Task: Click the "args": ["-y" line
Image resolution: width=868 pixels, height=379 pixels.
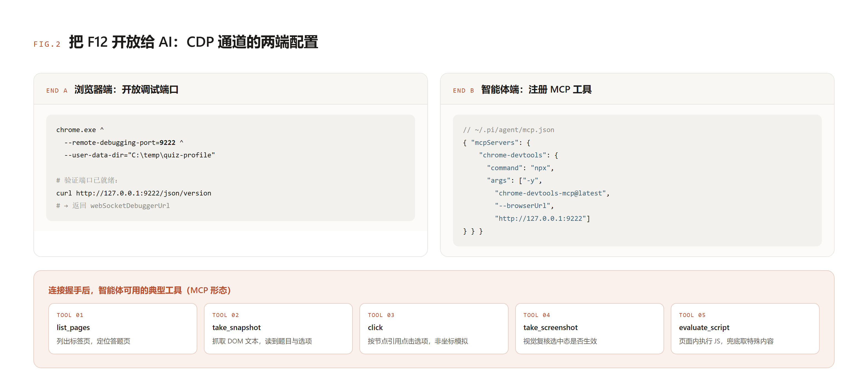Action: click(514, 180)
